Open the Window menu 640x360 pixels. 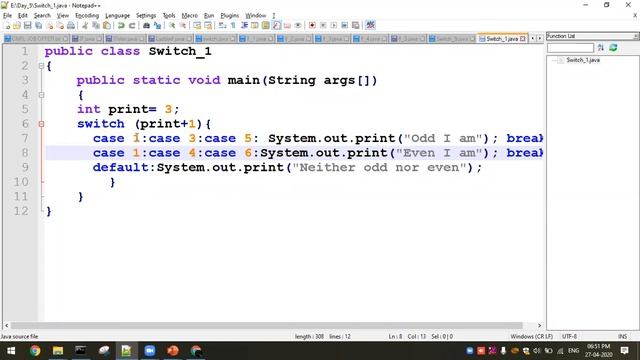pyautogui.click(x=256, y=16)
